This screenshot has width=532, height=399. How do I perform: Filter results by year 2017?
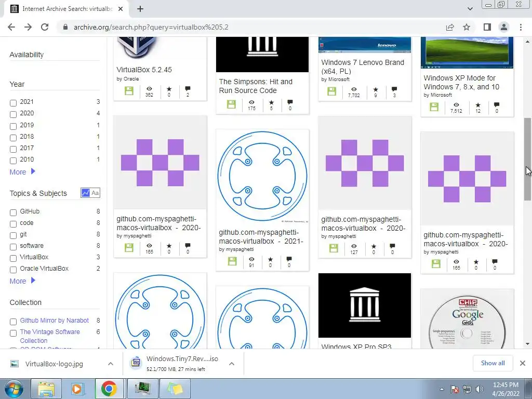13,149
